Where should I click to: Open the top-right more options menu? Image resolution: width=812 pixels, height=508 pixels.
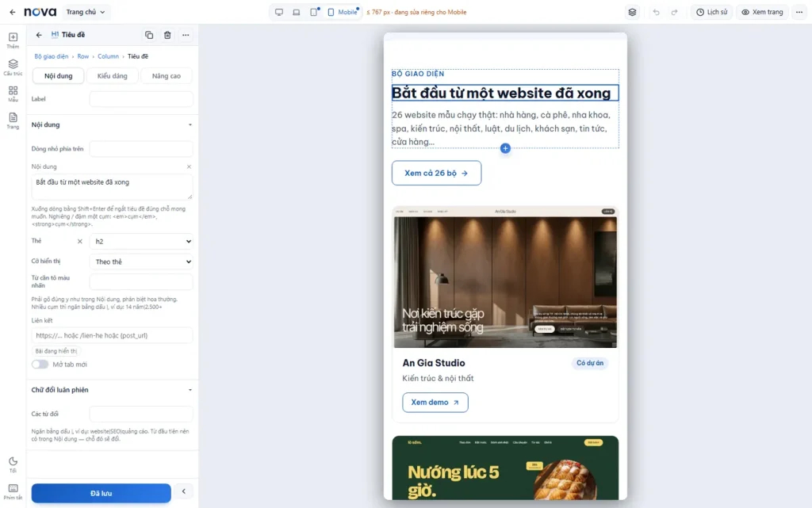[799, 12]
